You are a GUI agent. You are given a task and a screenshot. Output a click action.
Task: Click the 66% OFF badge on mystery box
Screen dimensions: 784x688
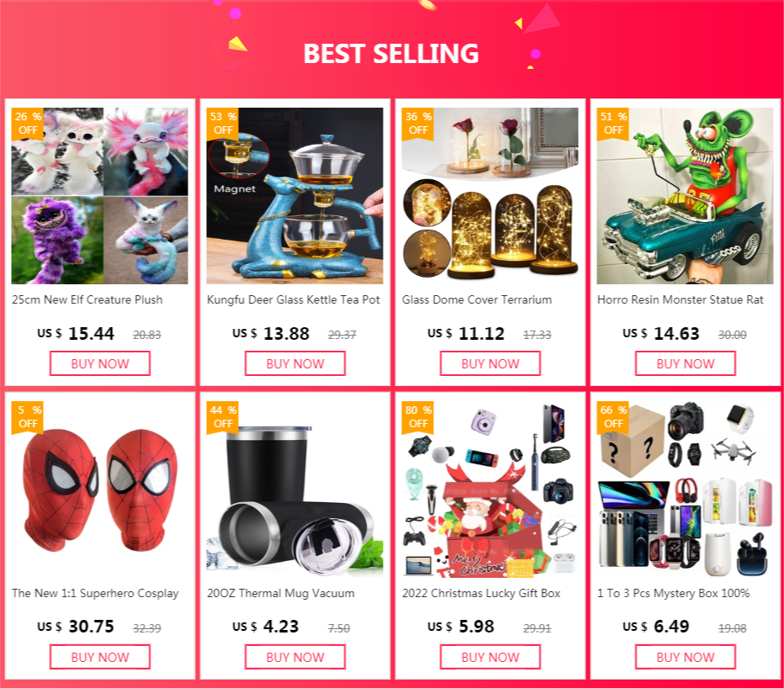pyautogui.click(x=612, y=416)
